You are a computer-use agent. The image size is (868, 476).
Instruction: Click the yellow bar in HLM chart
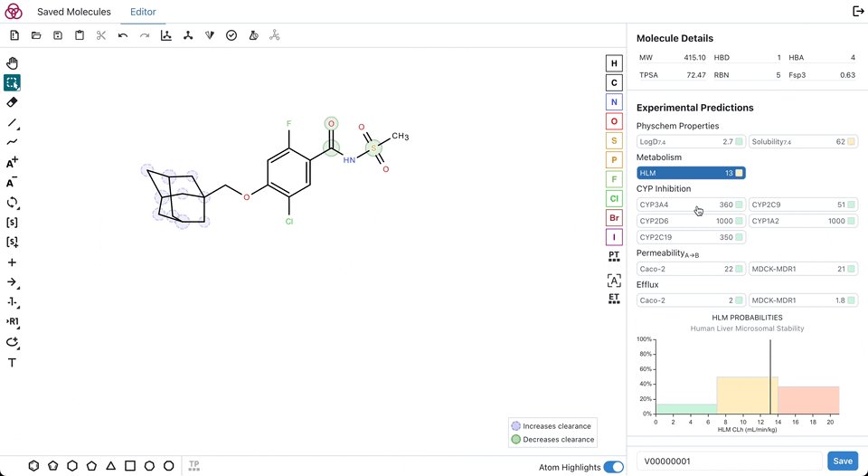(748, 395)
